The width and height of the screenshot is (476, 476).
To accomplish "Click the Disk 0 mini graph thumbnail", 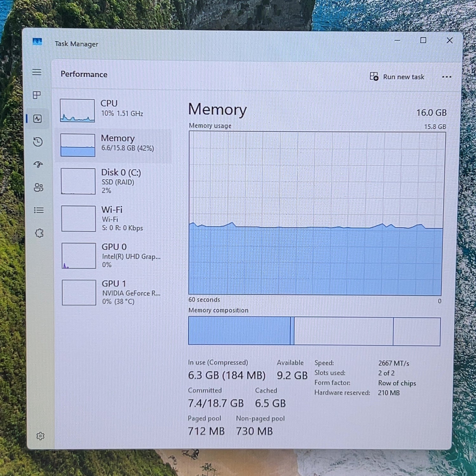I will 78,181.
